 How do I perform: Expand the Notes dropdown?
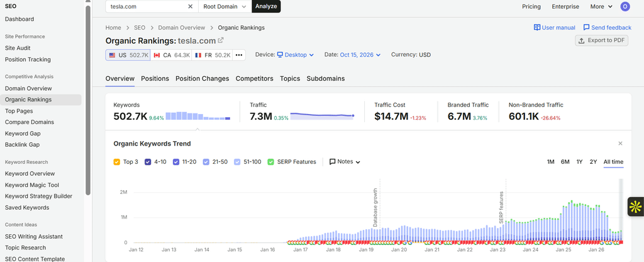pos(345,162)
